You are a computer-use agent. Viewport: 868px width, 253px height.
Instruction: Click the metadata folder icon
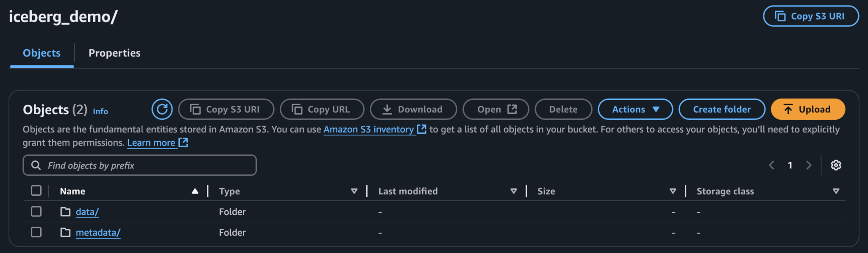point(65,233)
